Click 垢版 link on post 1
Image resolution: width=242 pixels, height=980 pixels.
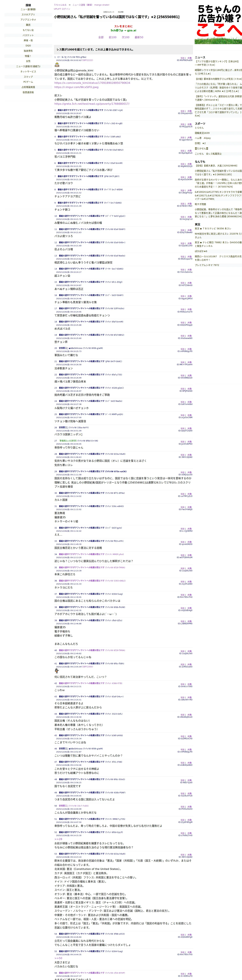pyautogui.click(x=183, y=58)
